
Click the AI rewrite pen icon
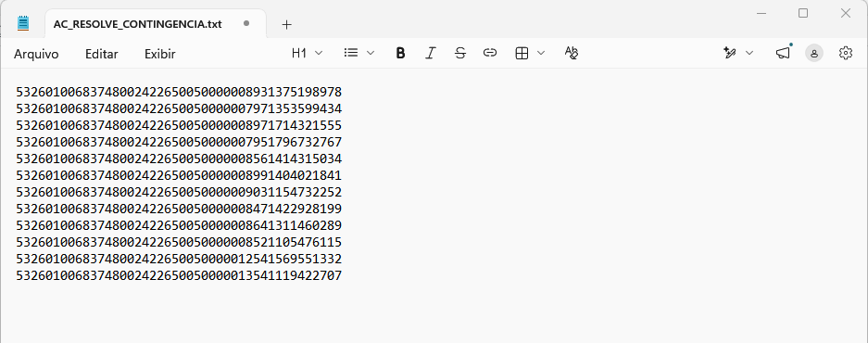tap(730, 53)
